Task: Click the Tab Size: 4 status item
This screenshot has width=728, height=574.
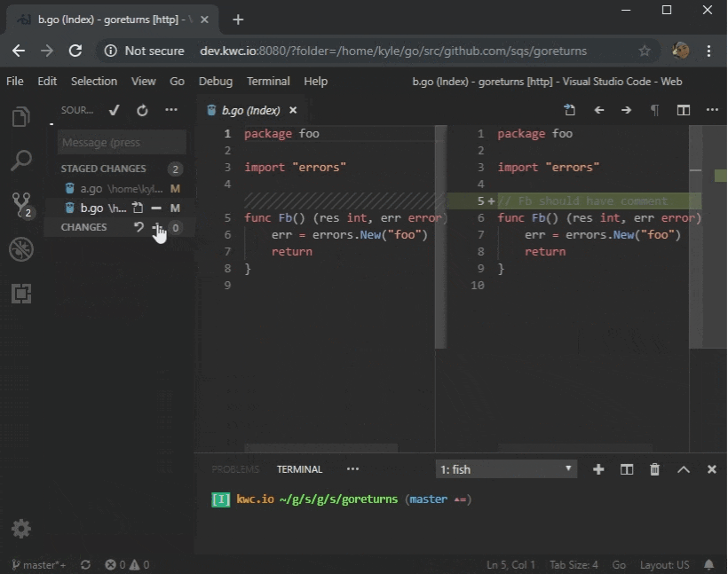Action: [x=574, y=564]
